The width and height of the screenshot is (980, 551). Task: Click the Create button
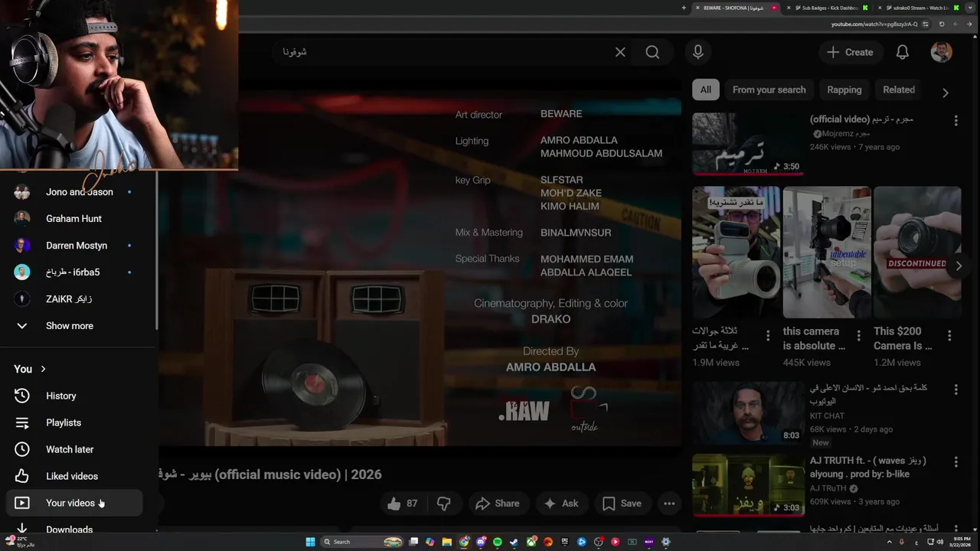click(850, 52)
